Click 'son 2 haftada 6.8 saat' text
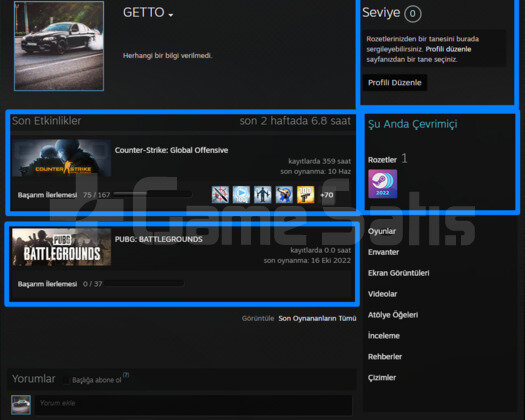525x420 pixels. 295,121
